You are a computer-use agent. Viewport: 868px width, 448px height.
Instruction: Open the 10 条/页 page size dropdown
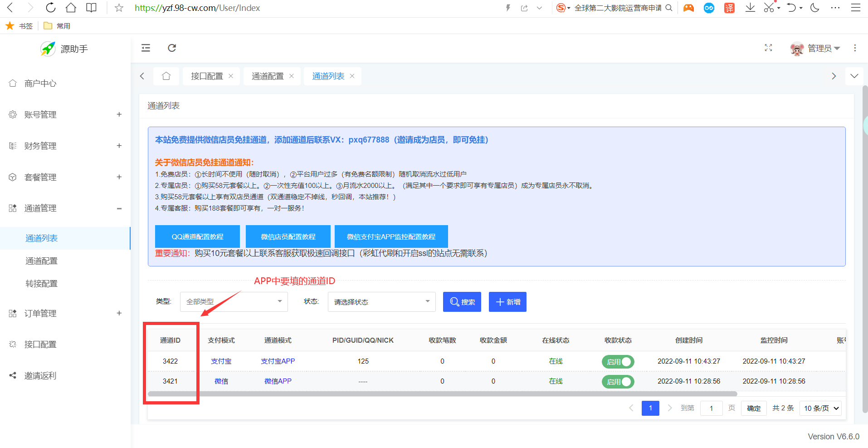pyautogui.click(x=820, y=408)
